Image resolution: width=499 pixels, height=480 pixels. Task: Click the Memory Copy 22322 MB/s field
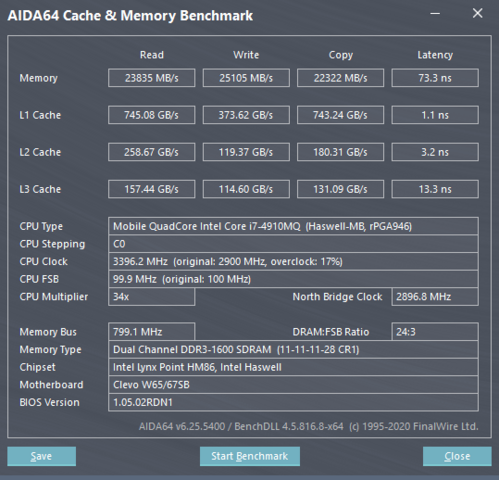(340, 78)
